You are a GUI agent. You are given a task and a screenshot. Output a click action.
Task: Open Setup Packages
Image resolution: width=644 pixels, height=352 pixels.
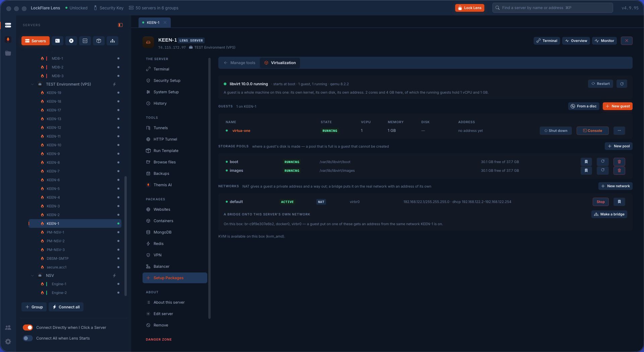(x=175, y=278)
